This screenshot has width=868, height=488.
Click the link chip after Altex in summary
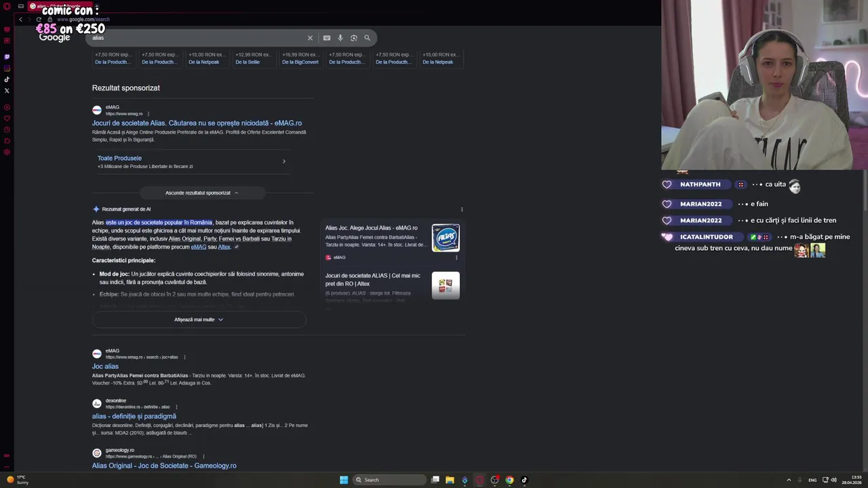[236, 247]
